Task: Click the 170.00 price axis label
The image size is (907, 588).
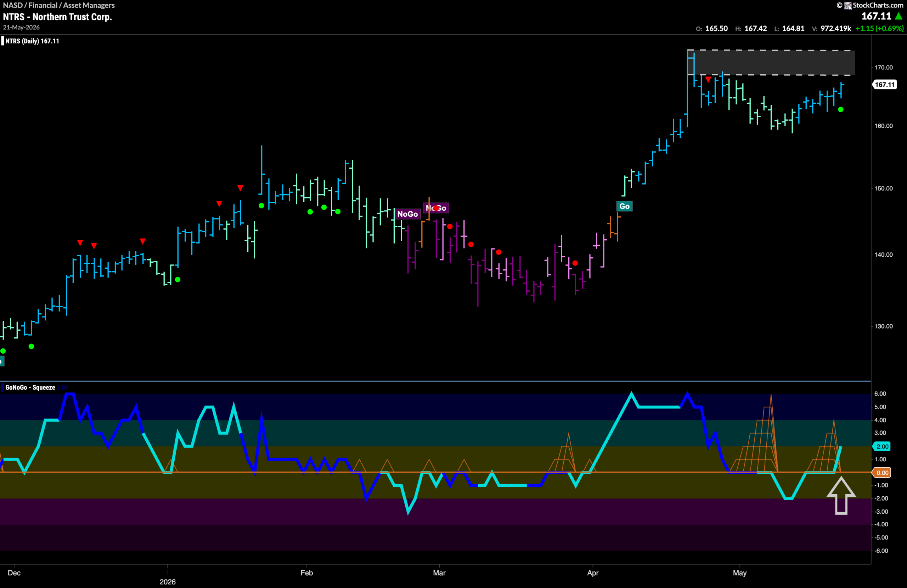Action: pyautogui.click(x=883, y=67)
